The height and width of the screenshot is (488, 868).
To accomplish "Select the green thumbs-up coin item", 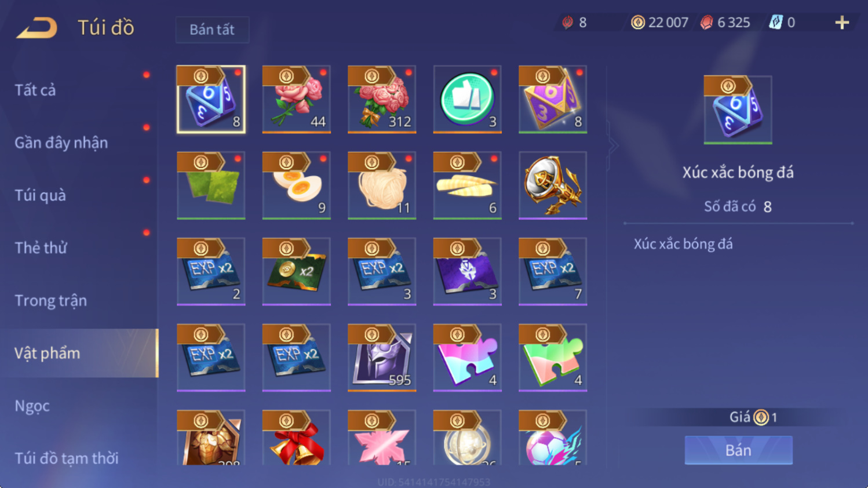I will (x=467, y=99).
